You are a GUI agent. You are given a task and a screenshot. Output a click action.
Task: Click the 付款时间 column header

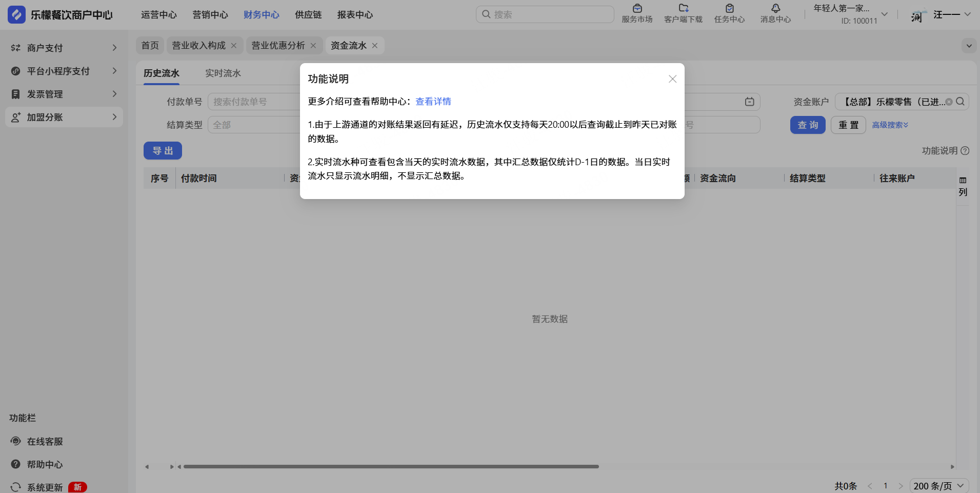click(199, 179)
